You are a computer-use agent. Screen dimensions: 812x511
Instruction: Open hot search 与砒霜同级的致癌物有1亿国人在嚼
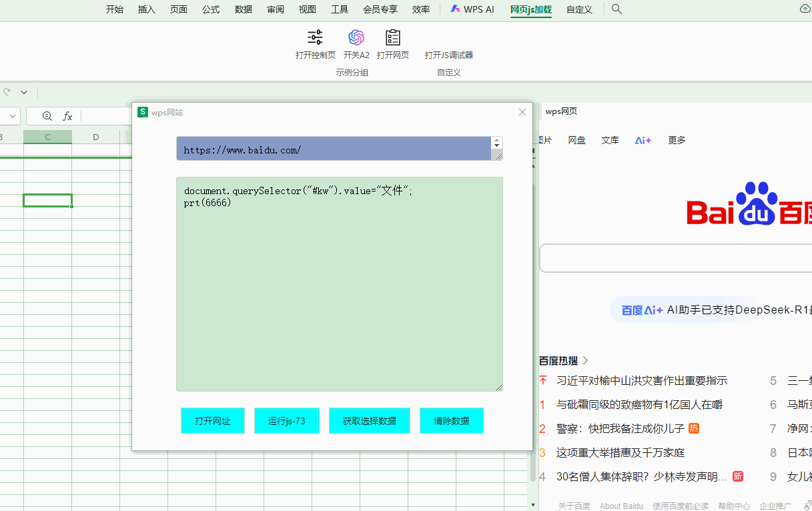639,405
